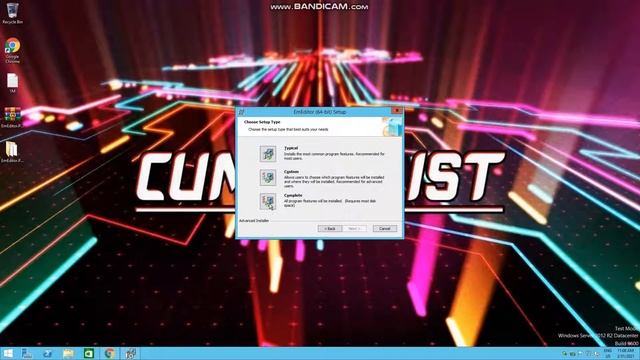This screenshot has height=360, width=640.
Task: Click the "Choose Setup Type" heading text
Action: coord(262,122)
